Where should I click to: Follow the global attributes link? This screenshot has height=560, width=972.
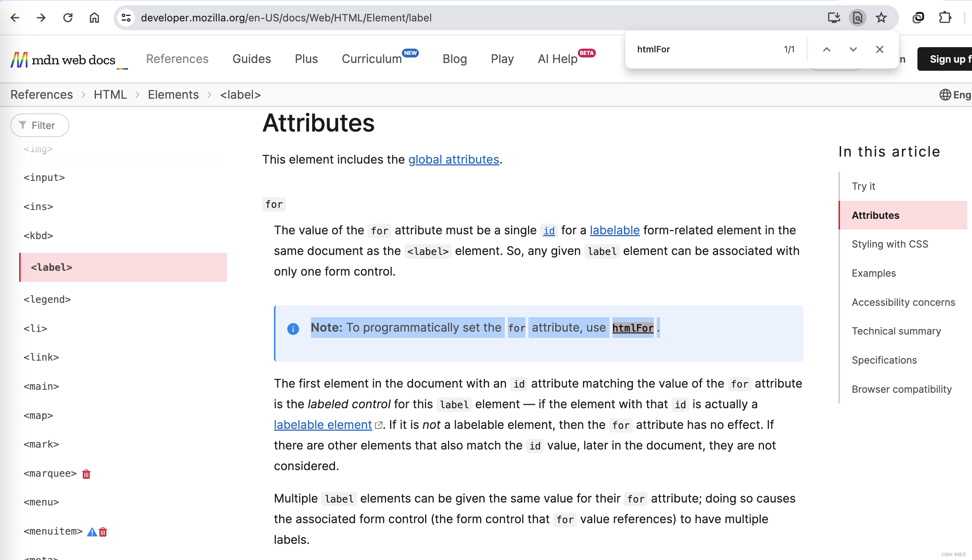[x=454, y=159]
